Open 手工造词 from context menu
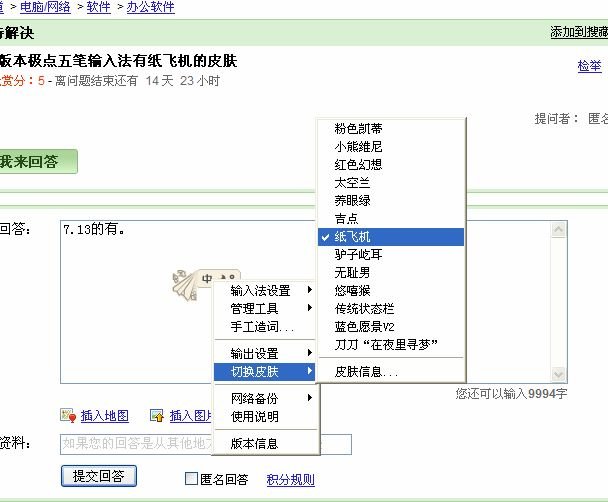This screenshot has width=608, height=502. click(x=264, y=327)
